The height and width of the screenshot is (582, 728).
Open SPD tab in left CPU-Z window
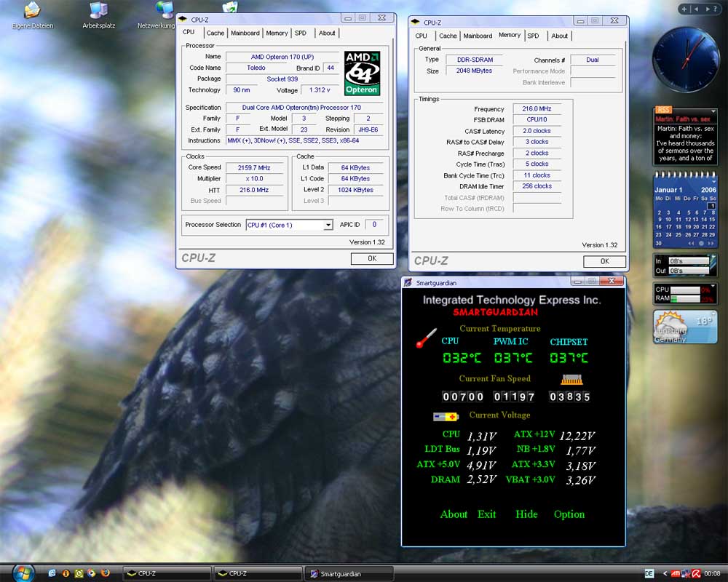[301, 33]
